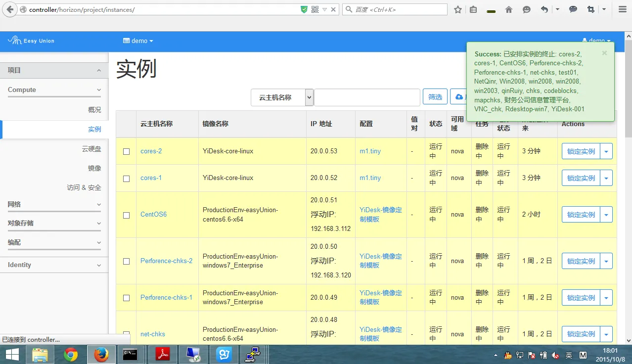Open command prompt from taskbar
632x364 pixels.
tap(131, 354)
